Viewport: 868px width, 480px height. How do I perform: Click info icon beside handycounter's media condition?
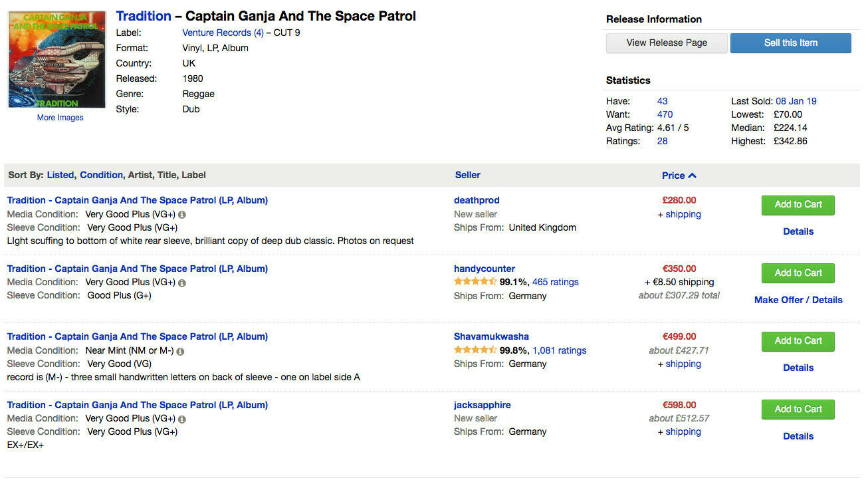(x=182, y=283)
